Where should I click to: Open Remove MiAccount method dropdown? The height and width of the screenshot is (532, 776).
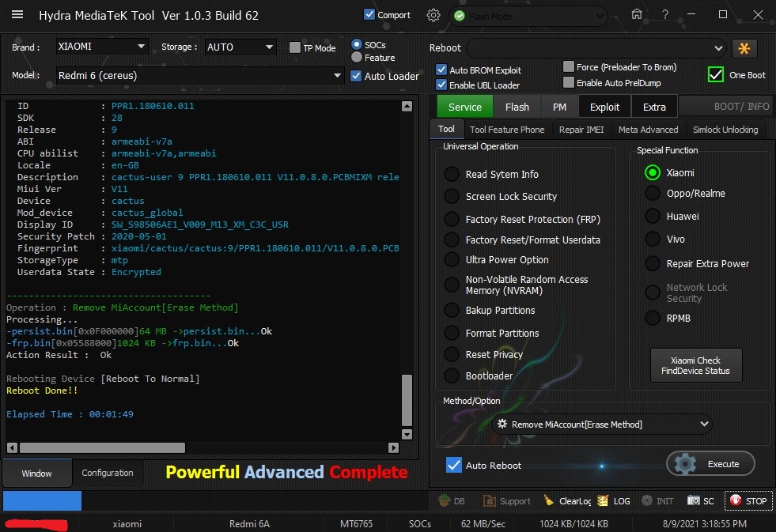[x=602, y=424]
